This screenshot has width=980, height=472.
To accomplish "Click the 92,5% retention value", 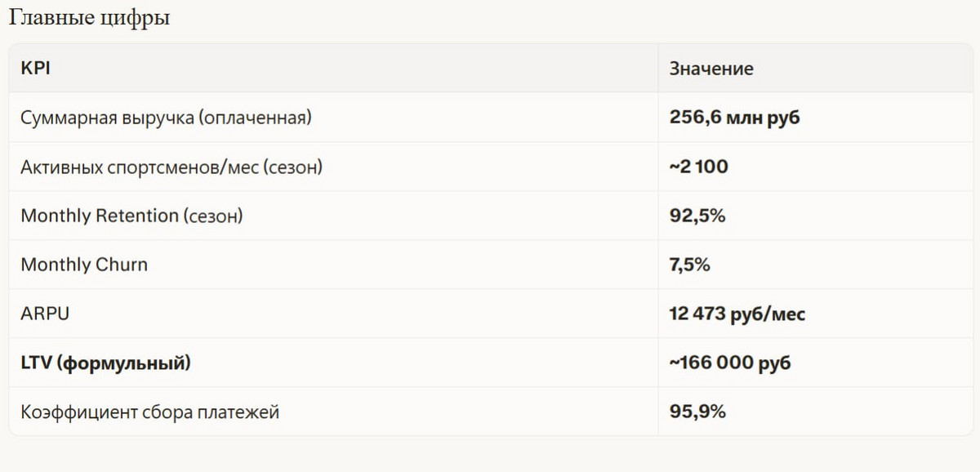I will (x=697, y=216).
